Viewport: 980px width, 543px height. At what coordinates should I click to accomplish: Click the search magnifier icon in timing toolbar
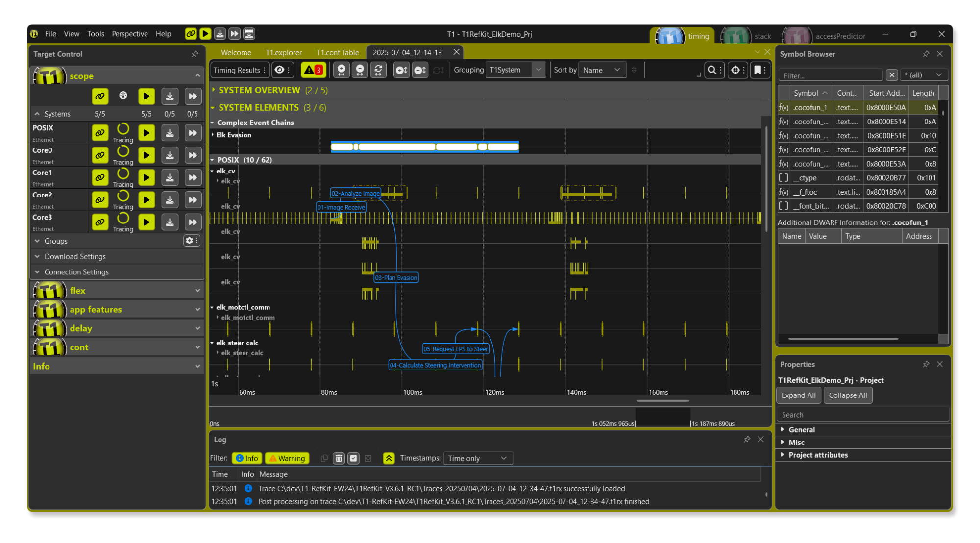(x=712, y=70)
